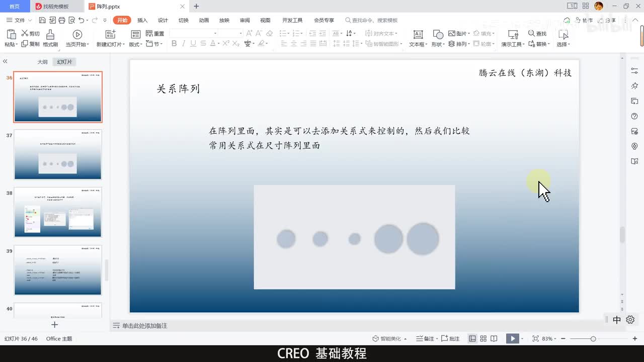Open the Design (设计) ribbon tab
Image resolution: width=644 pixels, height=362 pixels.
point(163,20)
